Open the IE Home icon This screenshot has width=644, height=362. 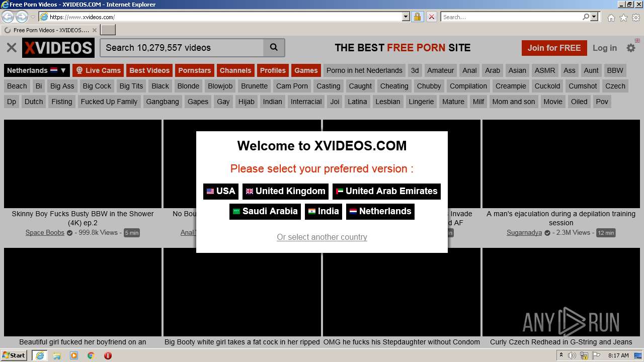click(x=611, y=17)
